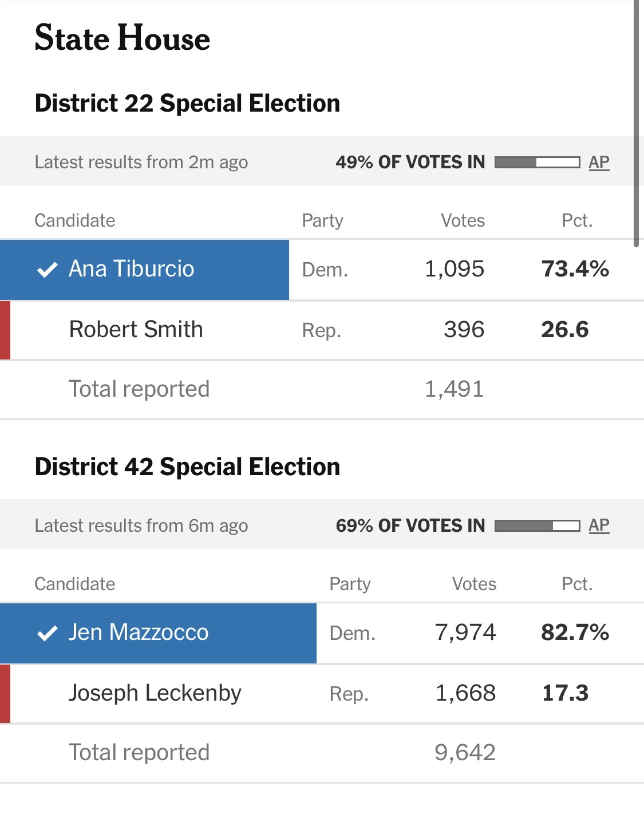
Task: Click the red Republican marker beside Robert Smith
Action: point(5,330)
